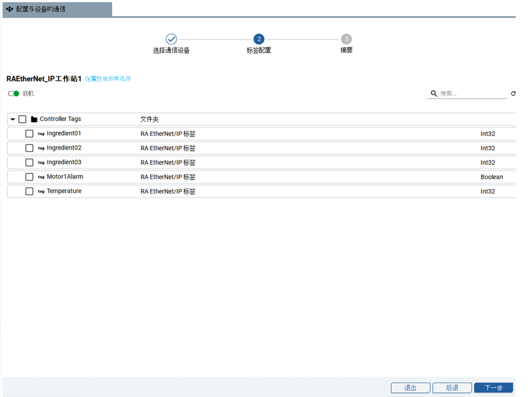Go to step 2 标签配置

point(259,39)
